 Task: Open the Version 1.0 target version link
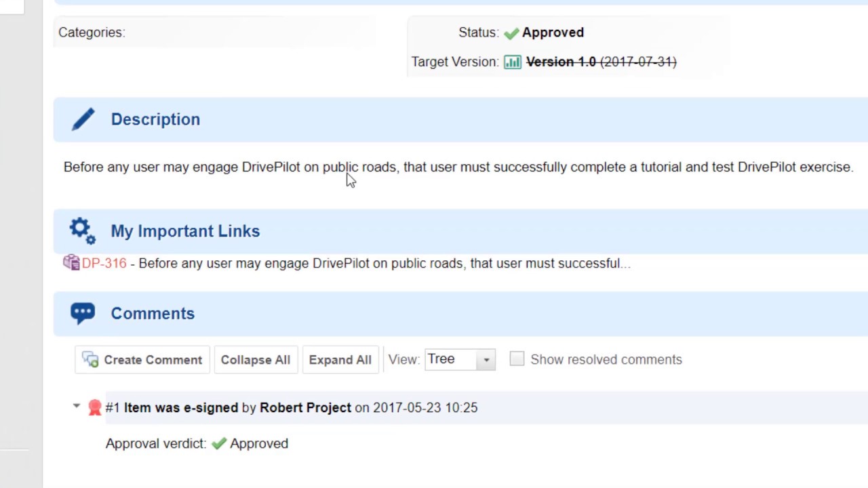tap(561, 62)
